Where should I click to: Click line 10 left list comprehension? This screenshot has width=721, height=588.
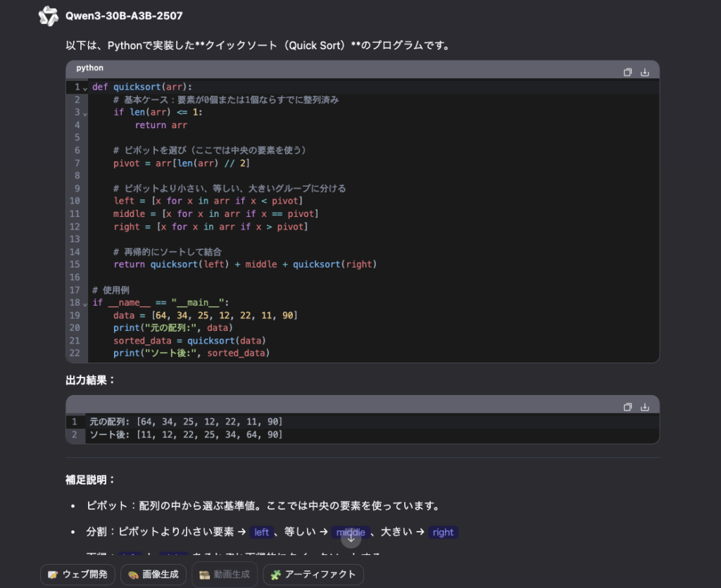coord(208,201)
